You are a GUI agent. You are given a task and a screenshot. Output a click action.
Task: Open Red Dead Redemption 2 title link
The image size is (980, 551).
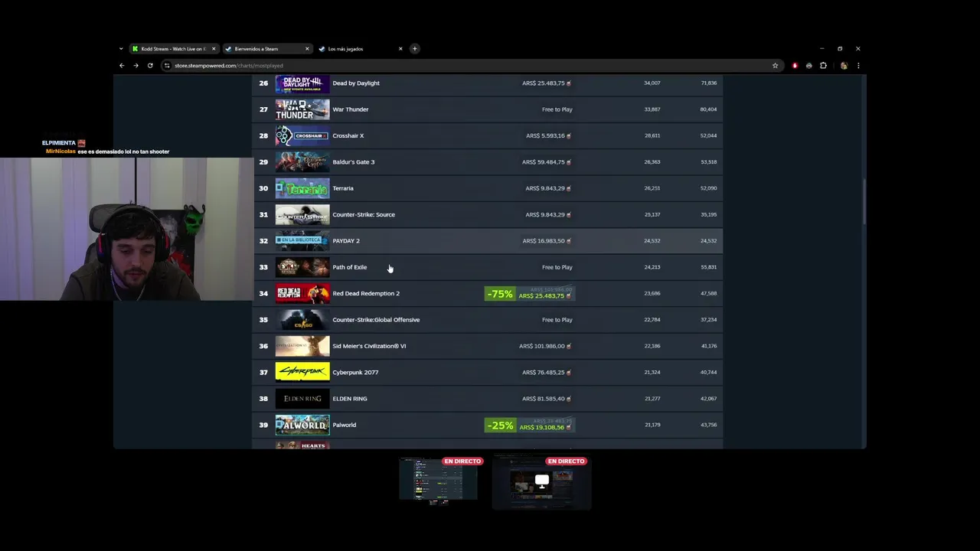click(366, 293)
